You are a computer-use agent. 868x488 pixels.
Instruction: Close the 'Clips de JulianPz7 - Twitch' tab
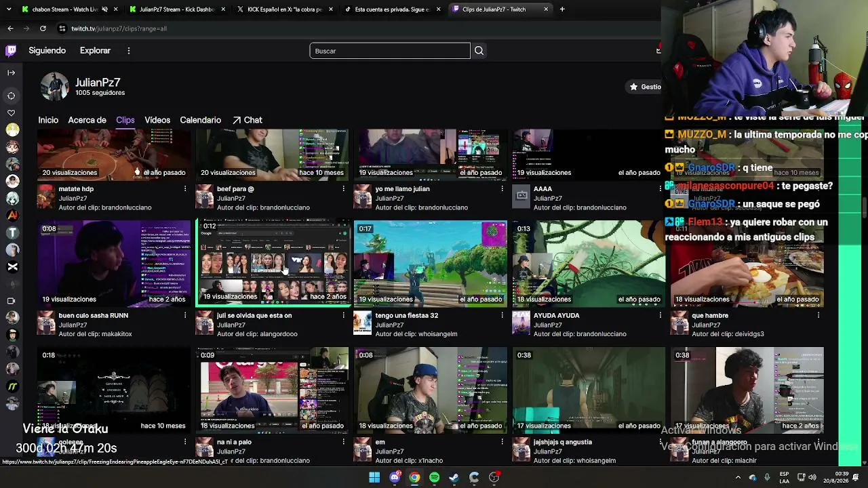[546, 9]
